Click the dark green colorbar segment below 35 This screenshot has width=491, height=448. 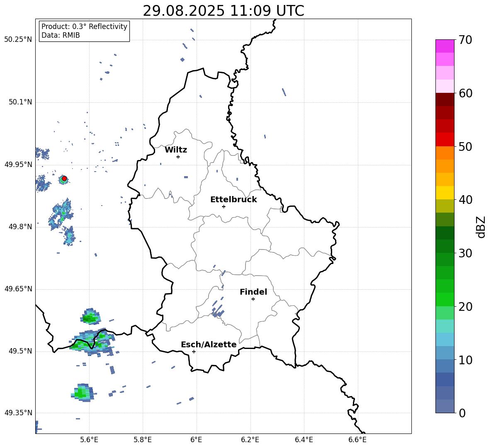pyautogui.click(x=445, y=233)
